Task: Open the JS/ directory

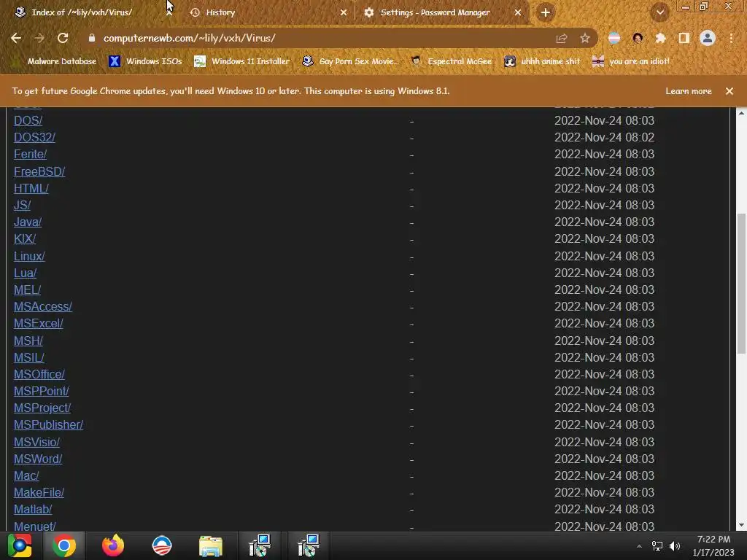Action: click(x=23, y=205)
